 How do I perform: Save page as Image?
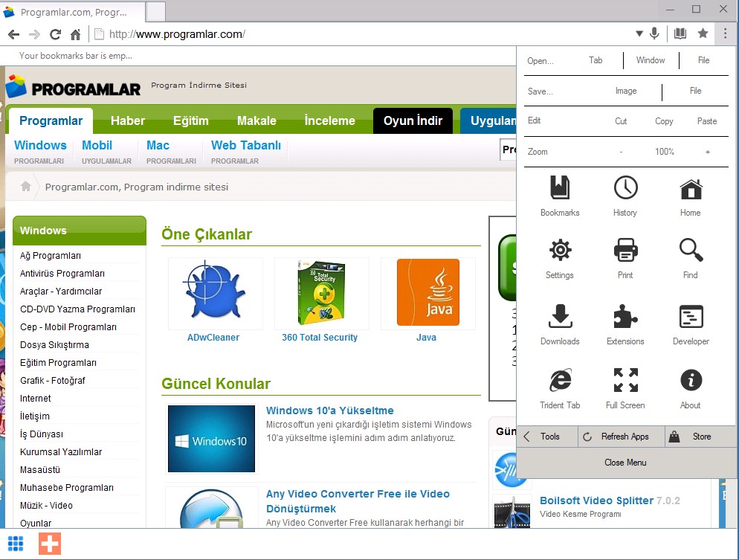tap(626, 91)
